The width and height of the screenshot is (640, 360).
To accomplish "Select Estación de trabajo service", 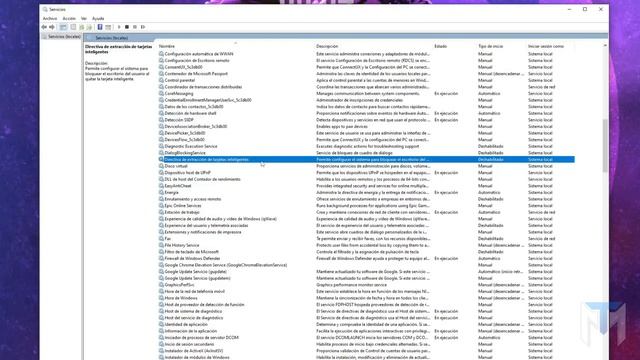I will [x=366, y=212].
